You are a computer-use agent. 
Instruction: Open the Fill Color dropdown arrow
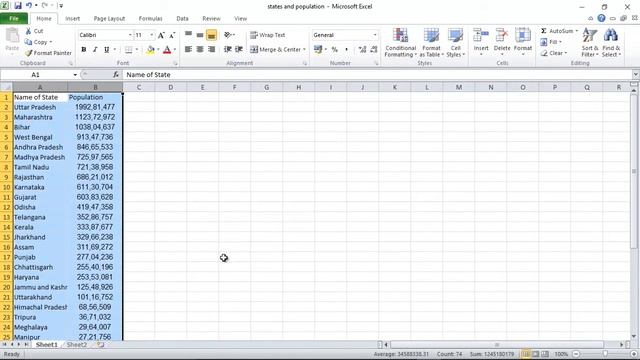click(158, 49)
